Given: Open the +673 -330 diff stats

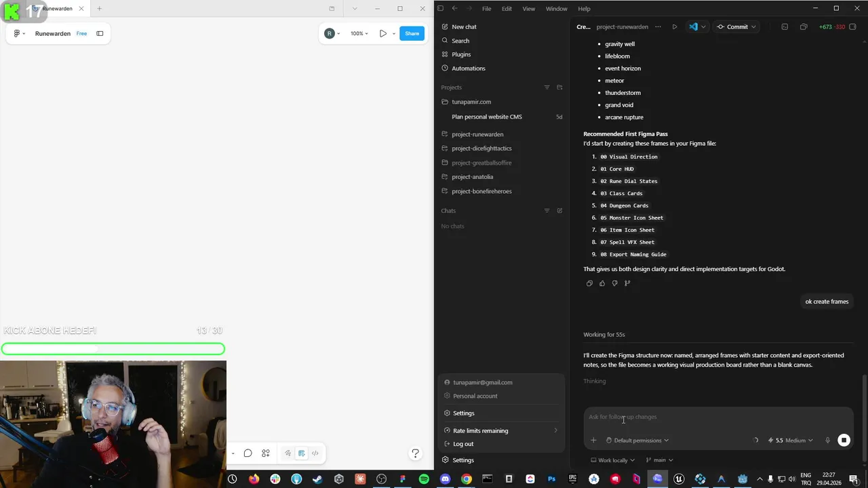Looking at the screenshot, I should click(x=832, y=27).
